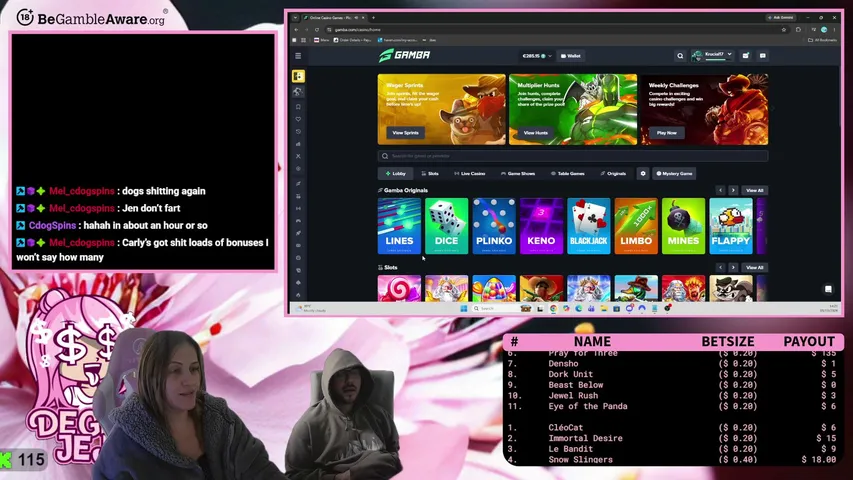Click the View Sprints button
This screenshot has height=480, width=853.
pyautogui.click(x=405, y=133)
